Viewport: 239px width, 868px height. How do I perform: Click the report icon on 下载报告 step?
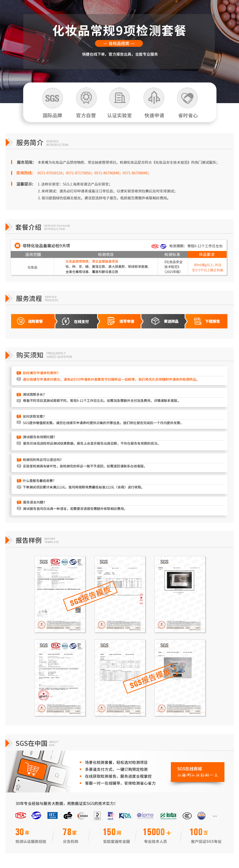pyautogui.click(x=198, y=321)
